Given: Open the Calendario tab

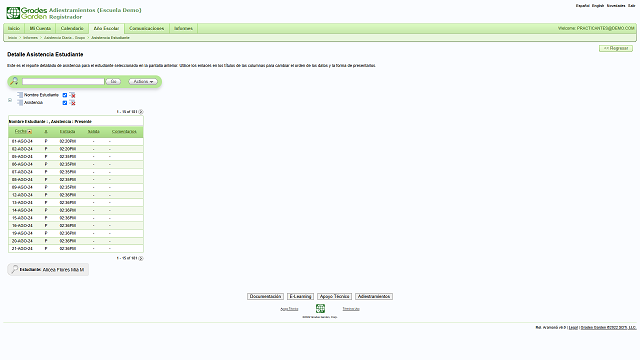Looking at the screenshot, I should [x=72, y=28].
